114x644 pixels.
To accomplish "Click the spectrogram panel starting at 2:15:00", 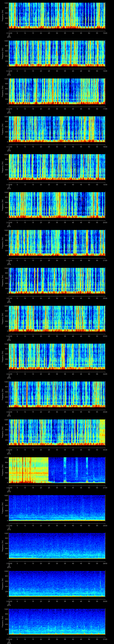I will pos(57,53).
